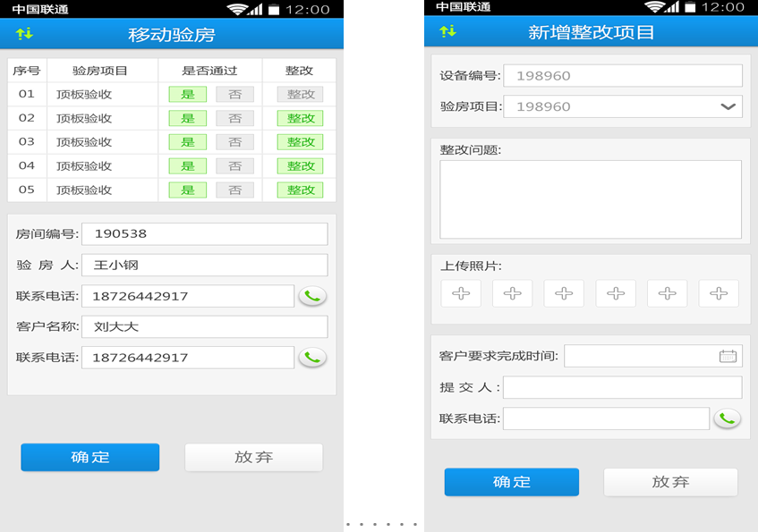
Task: Select 是 for row 02
Action: click(x=188, y=118)
